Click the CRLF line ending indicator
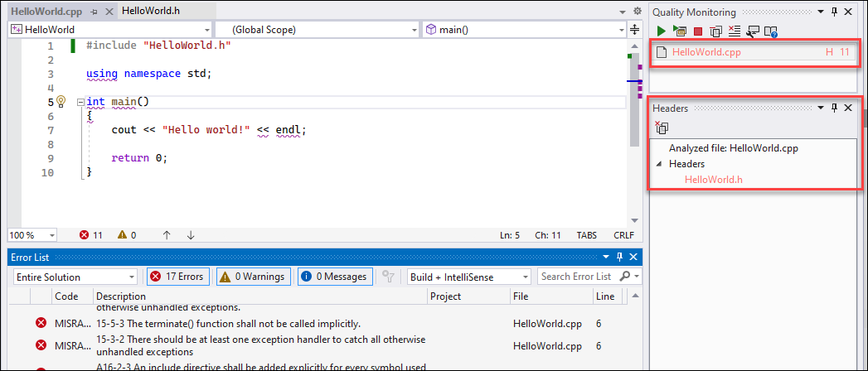 point(624,235)
